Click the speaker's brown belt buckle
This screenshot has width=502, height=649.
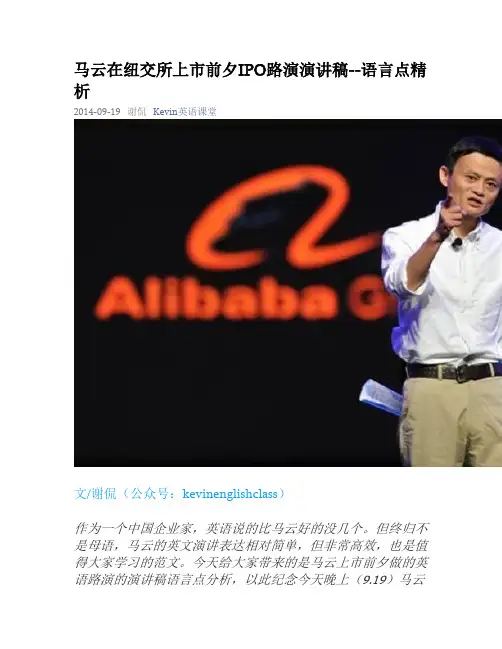pos(461,373)
